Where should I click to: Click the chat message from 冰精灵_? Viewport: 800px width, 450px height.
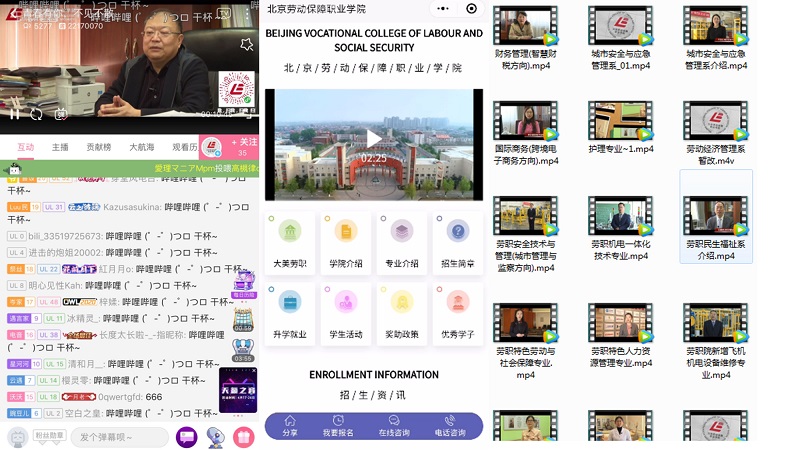[111, 318]
